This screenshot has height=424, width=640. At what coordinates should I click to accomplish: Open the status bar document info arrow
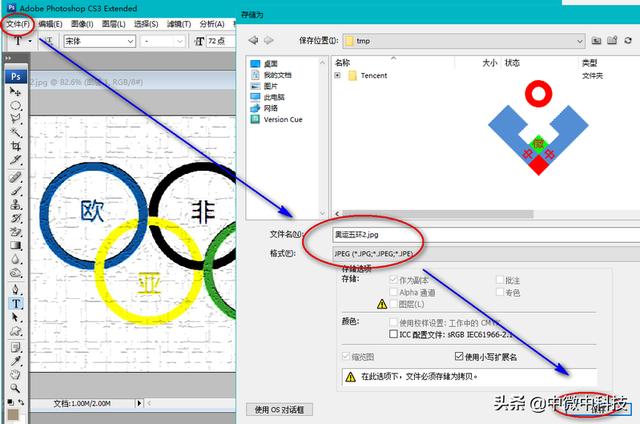tap(139, 403)
